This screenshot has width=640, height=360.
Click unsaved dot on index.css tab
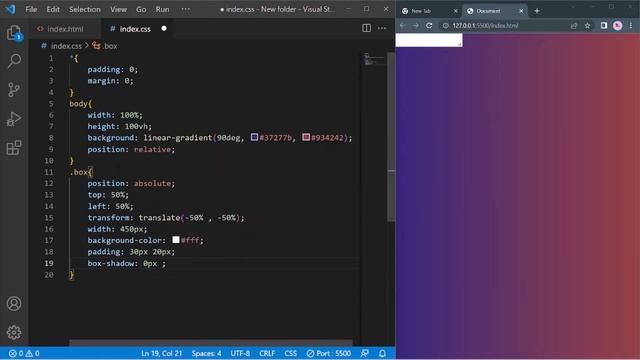[164, 29]
